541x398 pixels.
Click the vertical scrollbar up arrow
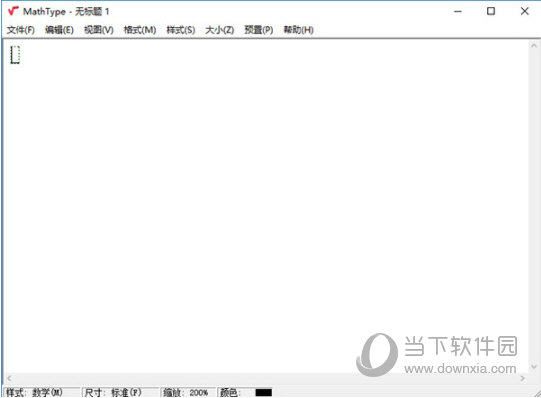pyautogui.click(x=534, y=46)
